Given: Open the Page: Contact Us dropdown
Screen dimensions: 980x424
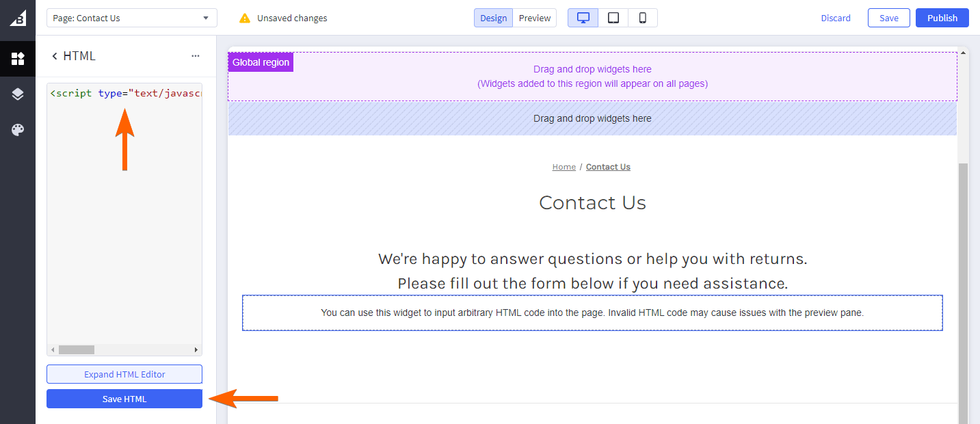Looking at the screenshot, I should point(132,18).
